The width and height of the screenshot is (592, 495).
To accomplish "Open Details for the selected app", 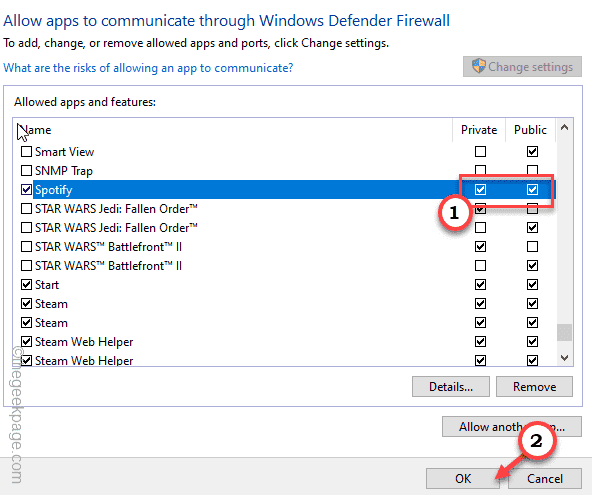I will pos(451,387).
